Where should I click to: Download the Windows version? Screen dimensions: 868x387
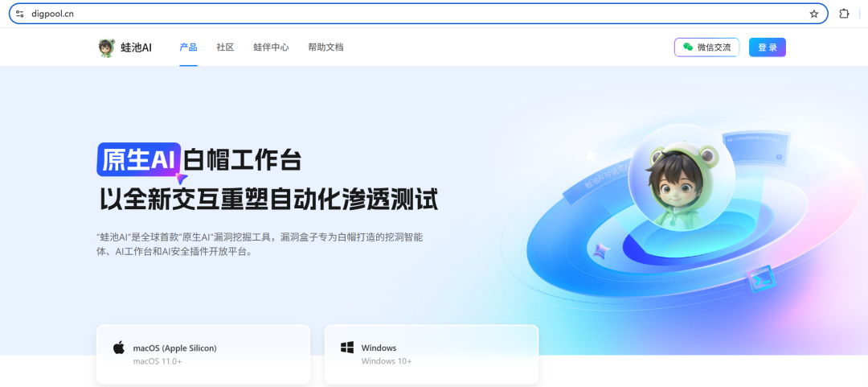pyautogui.click(x=432, y=354)
